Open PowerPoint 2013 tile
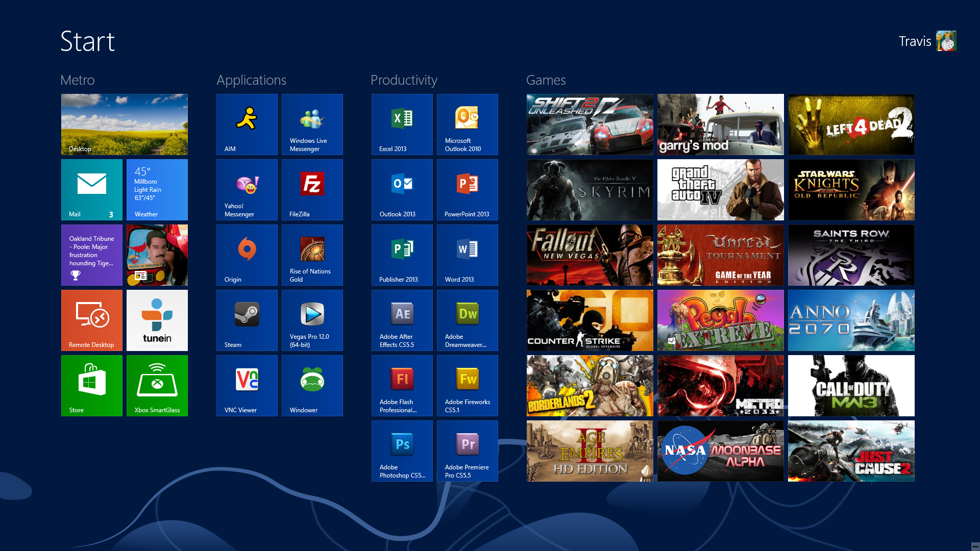The height and width of the screenshot is (551, 980). pos(468,190)
